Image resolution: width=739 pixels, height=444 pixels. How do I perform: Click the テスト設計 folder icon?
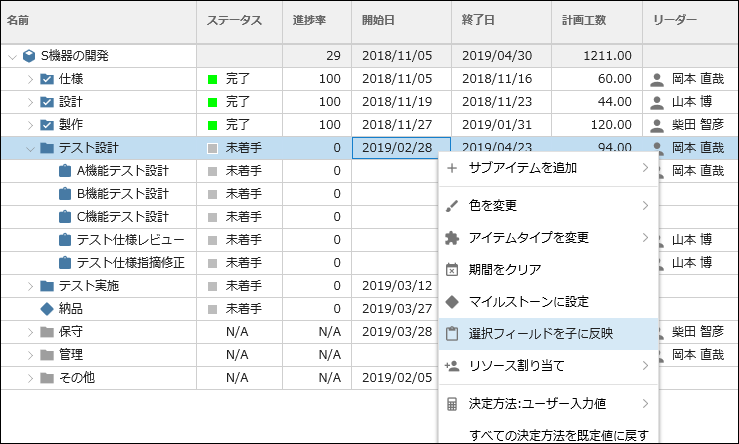47,148
